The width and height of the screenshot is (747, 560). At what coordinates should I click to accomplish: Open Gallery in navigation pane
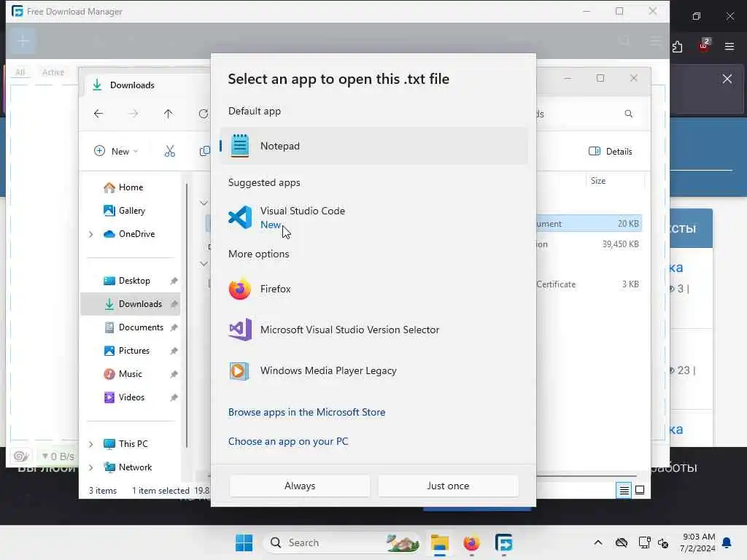point(131,211)
